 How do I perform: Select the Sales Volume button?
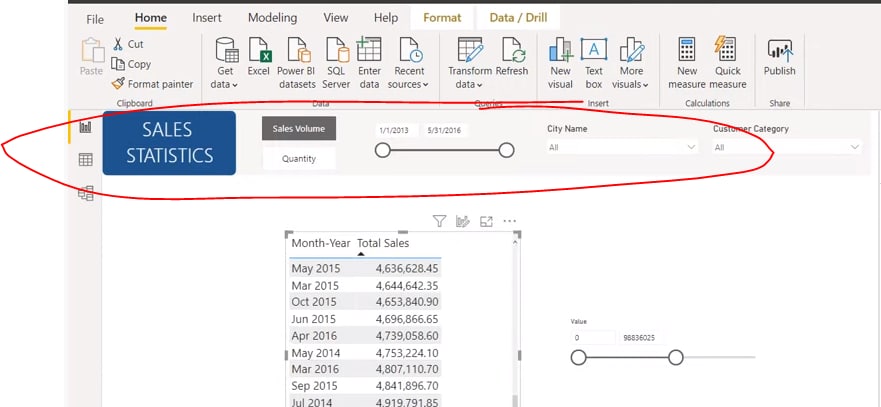(299, 129)
